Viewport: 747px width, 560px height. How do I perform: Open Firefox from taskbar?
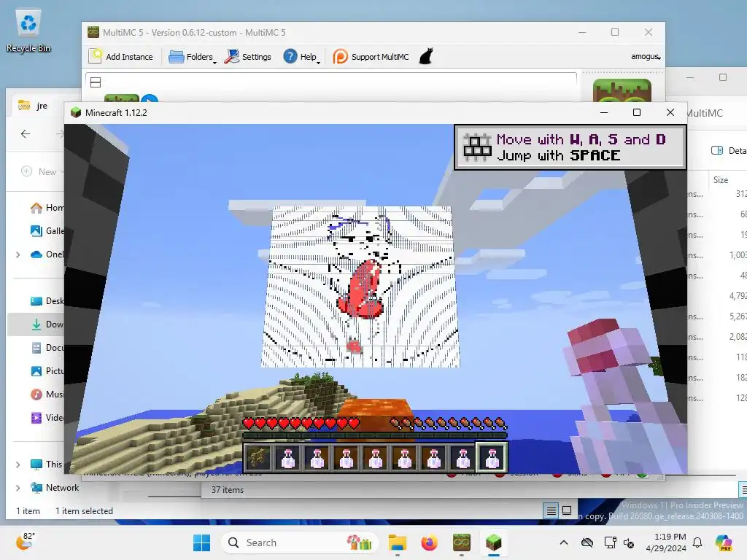tap(429, 542)
